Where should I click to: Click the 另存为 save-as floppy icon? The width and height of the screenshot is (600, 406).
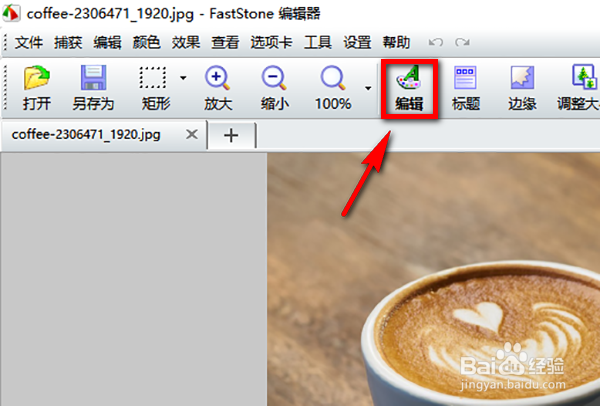coord(93,88)
